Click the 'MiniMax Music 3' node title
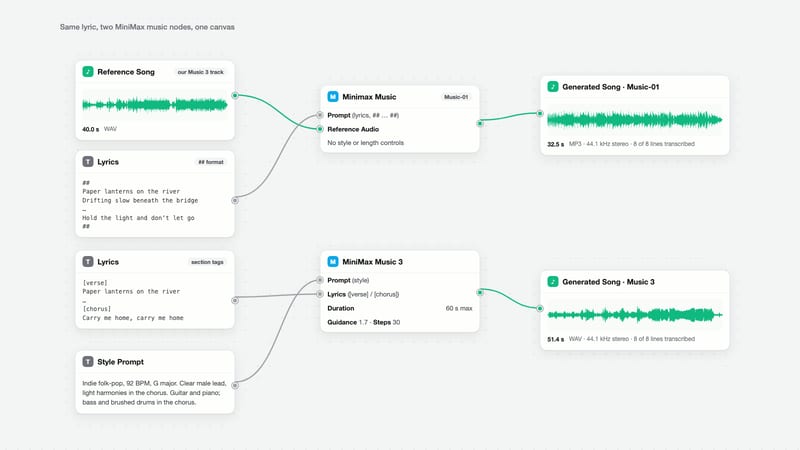The width and height of the screenshot is (800, 450). [372, 262]
